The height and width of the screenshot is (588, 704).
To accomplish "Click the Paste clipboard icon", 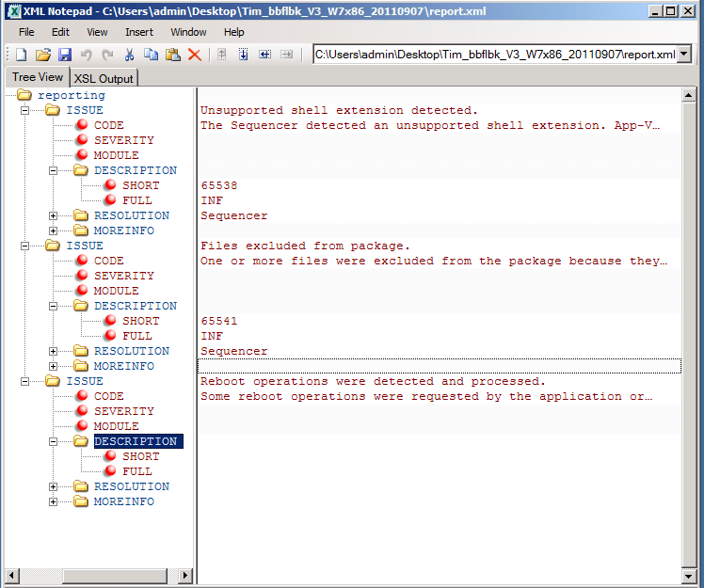I will [x=173, y=55].
